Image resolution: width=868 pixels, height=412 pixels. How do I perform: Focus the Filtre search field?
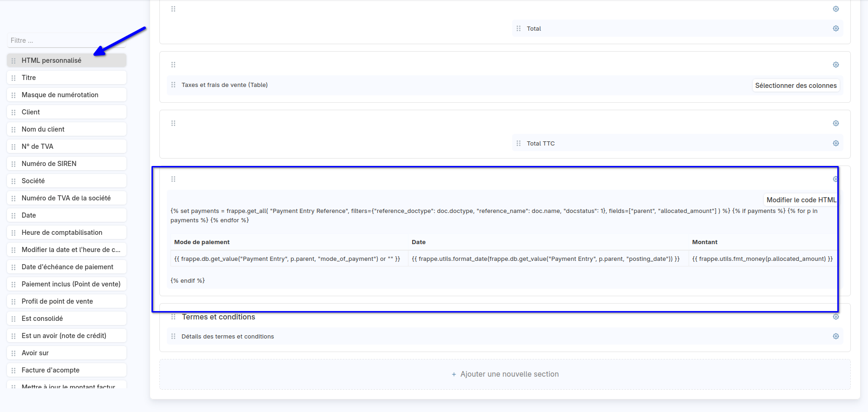tap(66, 40)
